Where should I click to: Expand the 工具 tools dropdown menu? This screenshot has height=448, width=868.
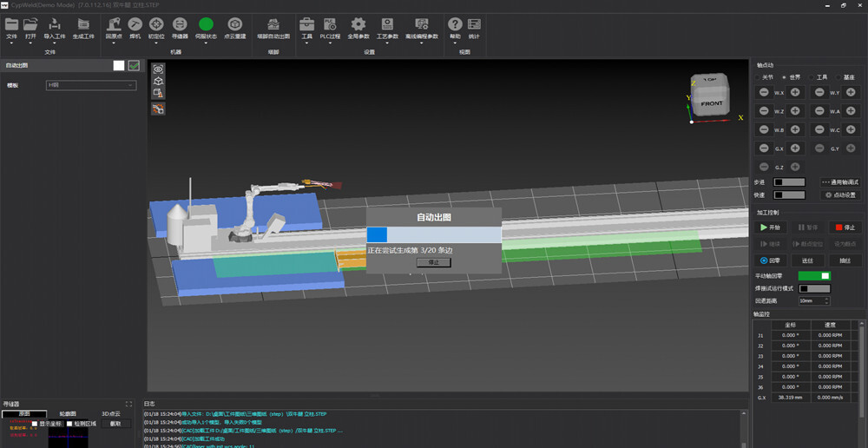pyautogui.click(x=306, y=43)
